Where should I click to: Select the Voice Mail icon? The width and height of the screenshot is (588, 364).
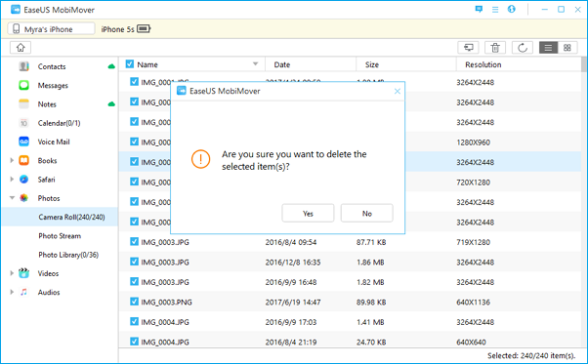click(x=24, y=142)
